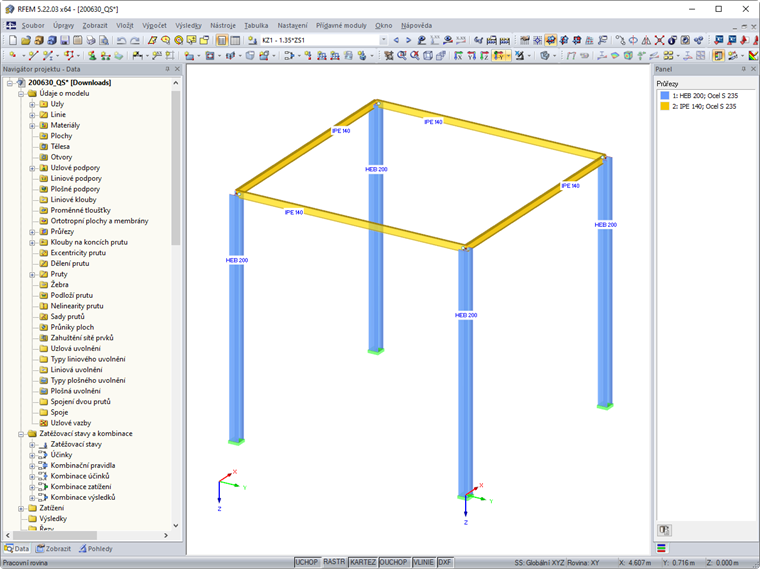
Task: Click the Redo arrow icon
Action: [x=135, y=40]
